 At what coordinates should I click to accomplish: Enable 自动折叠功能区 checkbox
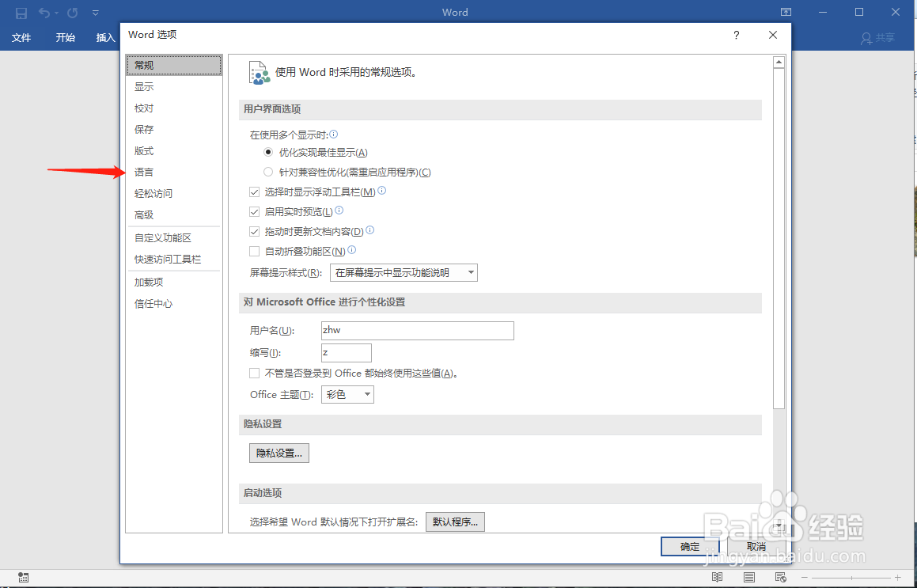(255, 252)
